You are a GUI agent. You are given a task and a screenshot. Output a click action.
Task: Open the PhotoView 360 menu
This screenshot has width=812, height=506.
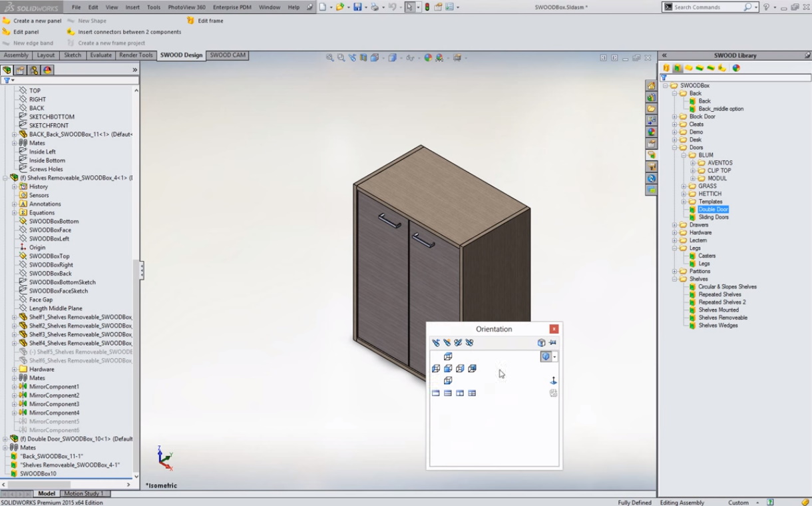point(186,7)
